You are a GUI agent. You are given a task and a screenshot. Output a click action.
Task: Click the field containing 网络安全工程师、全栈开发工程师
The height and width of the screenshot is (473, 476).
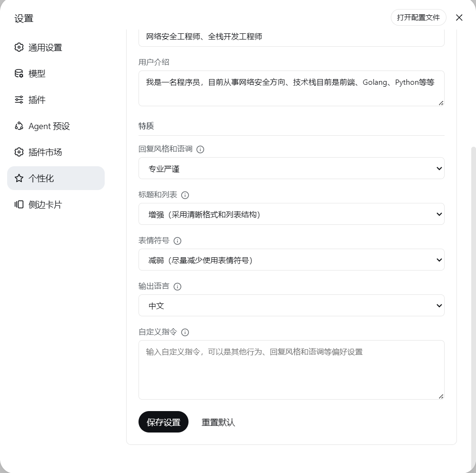(291, 38)
